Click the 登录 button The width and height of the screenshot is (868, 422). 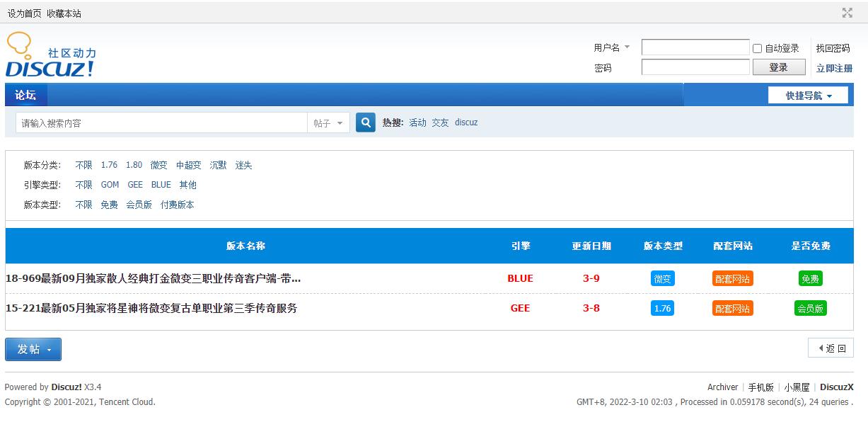coord(778,67)
